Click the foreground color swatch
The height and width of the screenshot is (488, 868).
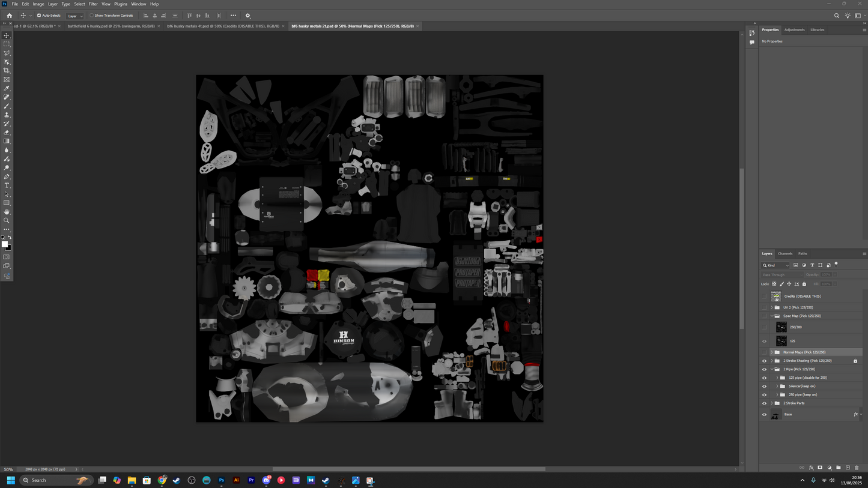click(x=5, y=244)
